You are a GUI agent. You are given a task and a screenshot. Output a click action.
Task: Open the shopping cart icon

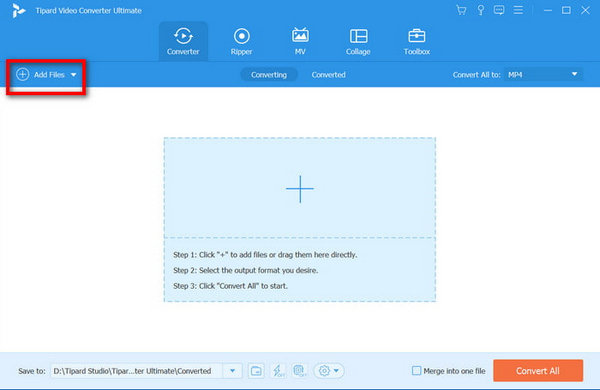461,10
